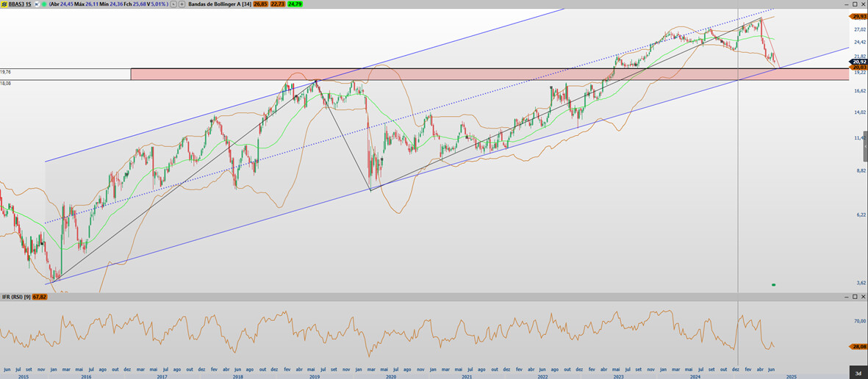
Task: Click the plus icon to add indicator
Action: 182,4
